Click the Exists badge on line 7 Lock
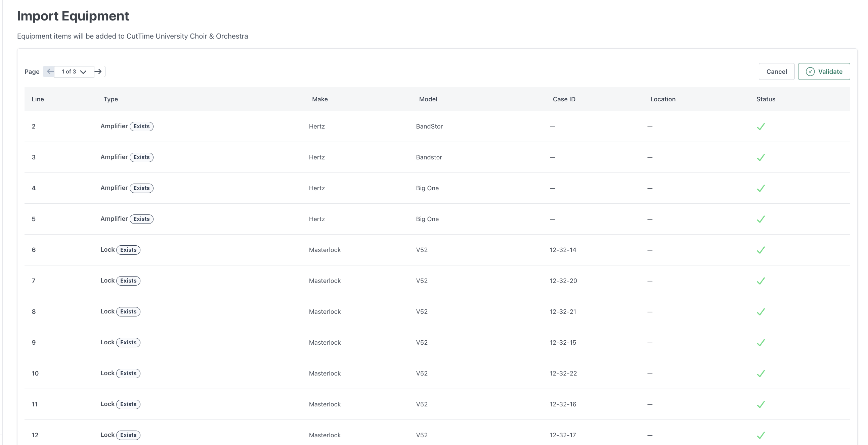 [x=128, y=281]
